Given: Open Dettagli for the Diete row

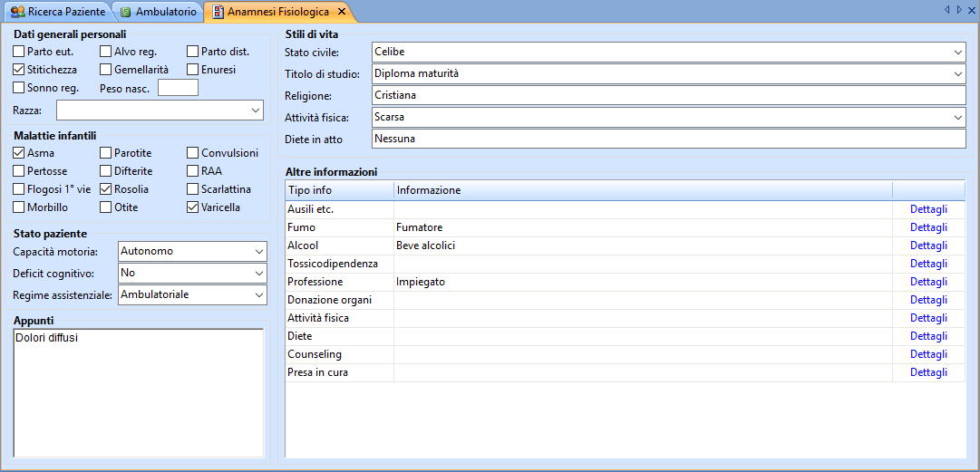Looking at the screenshot, I should pyautogui.click(x=928, y=336).
